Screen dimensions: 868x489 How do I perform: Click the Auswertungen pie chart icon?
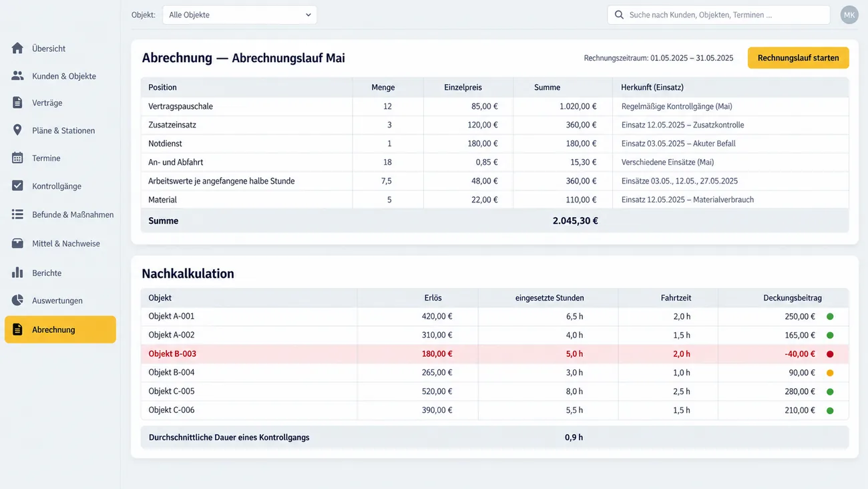pos(17,301)
